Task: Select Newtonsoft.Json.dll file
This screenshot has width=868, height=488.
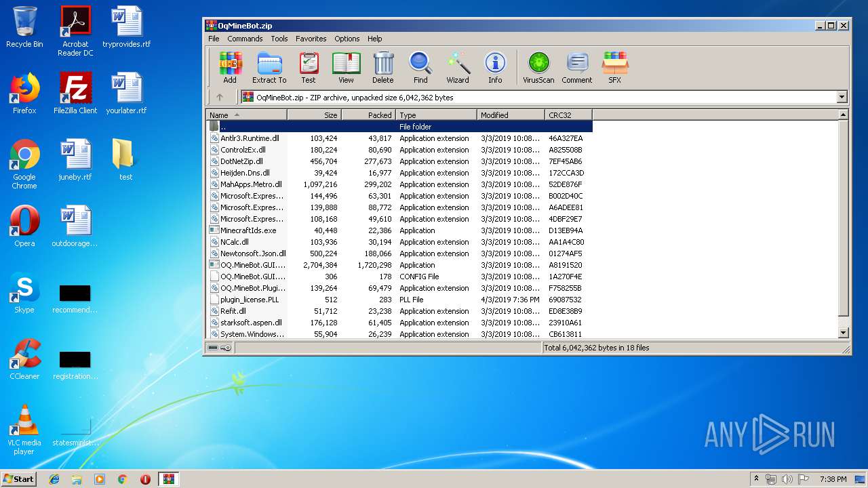Action: pyautogui.click(x=400, y=253)
